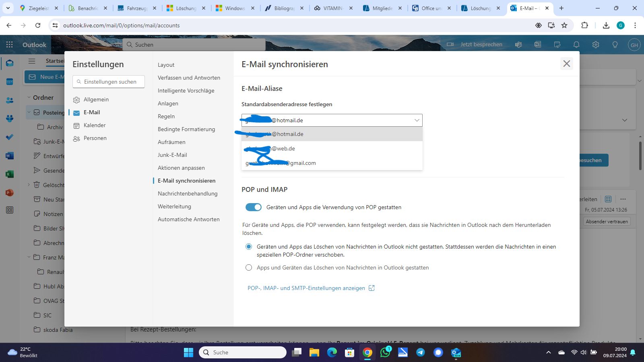This screenshot has width=644, height=362.
Task: Open the tips lightbulb icon
Action: (x=615, y=45)
